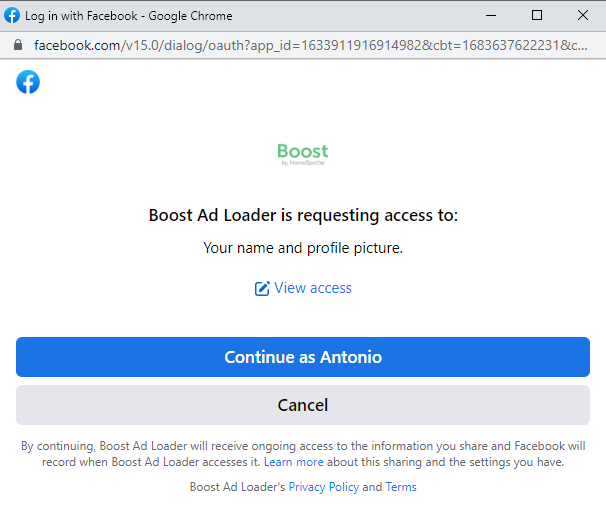Click the 'requesting access to' heading
This screenshot has height=516, width=606.
point(303,215)
